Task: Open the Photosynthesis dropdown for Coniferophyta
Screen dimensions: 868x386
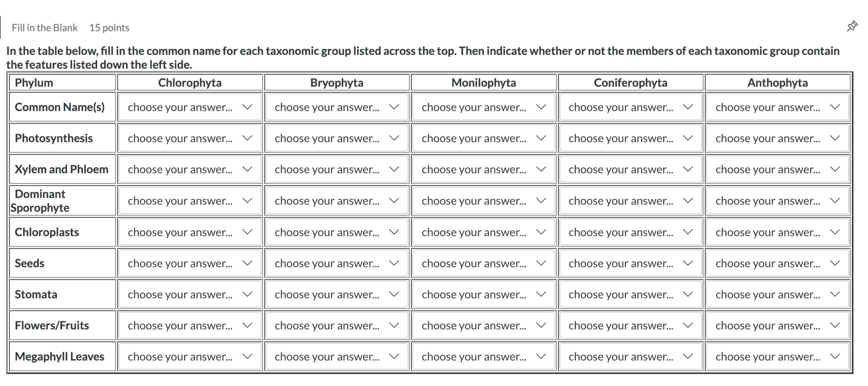Action: click(x=630, y=138)
